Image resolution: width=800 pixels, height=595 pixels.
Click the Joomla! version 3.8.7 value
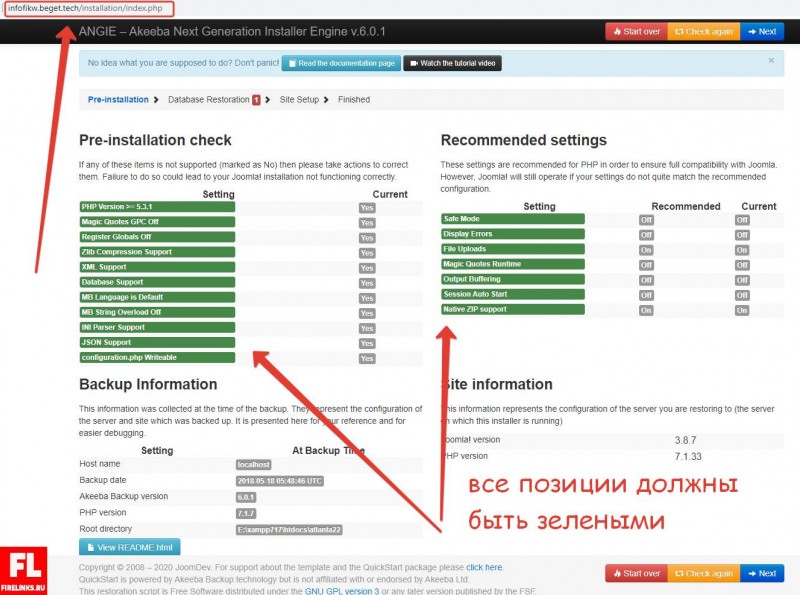[685, 440]
